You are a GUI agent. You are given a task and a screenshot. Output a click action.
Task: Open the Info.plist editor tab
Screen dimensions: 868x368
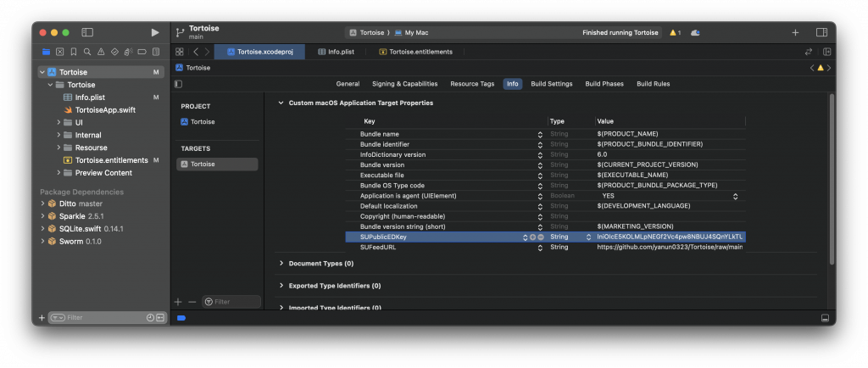pos(340,52)
